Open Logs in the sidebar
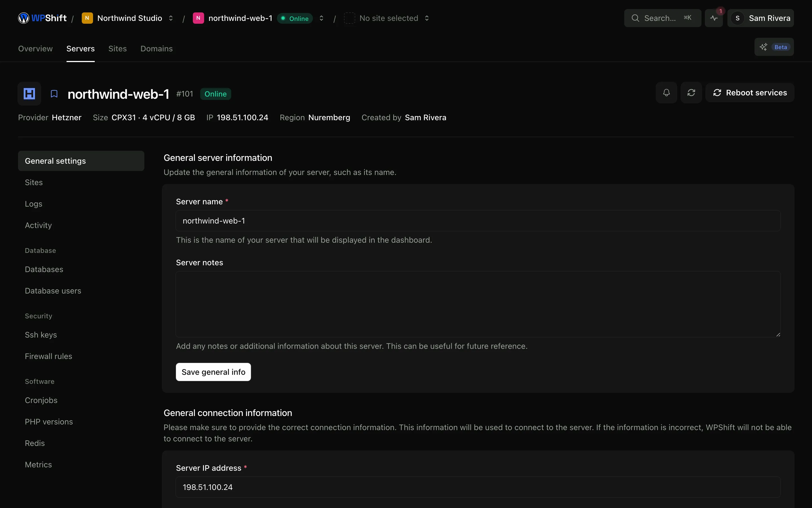This screenshot has height=508, width=812. [x=81, y=204]
